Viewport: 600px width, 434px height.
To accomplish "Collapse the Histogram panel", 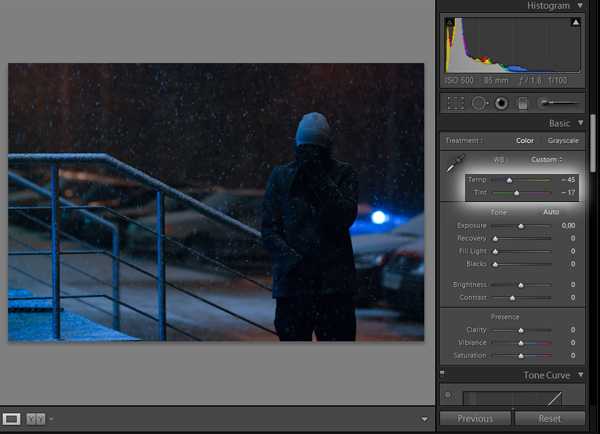I will [x=581, y=6].
